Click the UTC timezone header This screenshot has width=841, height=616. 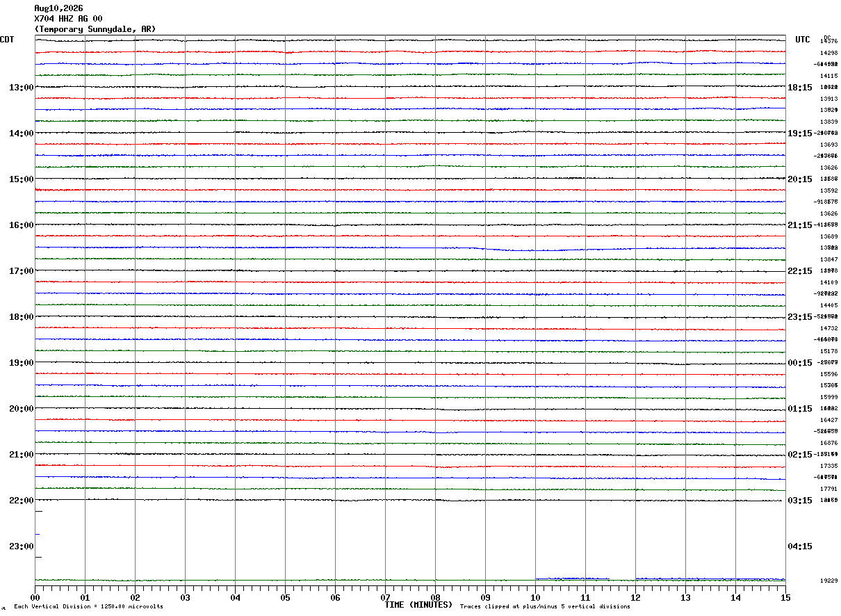click(803, 40)
